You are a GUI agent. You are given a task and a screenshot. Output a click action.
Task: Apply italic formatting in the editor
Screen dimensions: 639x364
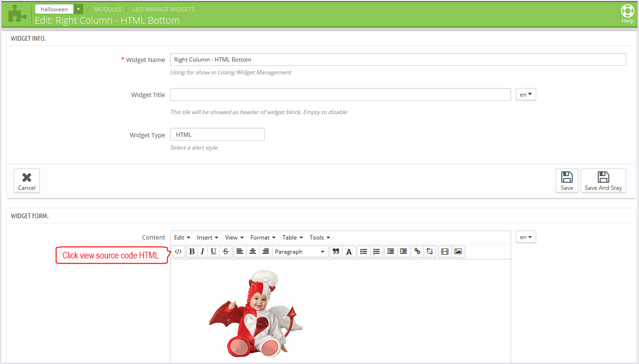pyautogui.click(x=203, y=251)
